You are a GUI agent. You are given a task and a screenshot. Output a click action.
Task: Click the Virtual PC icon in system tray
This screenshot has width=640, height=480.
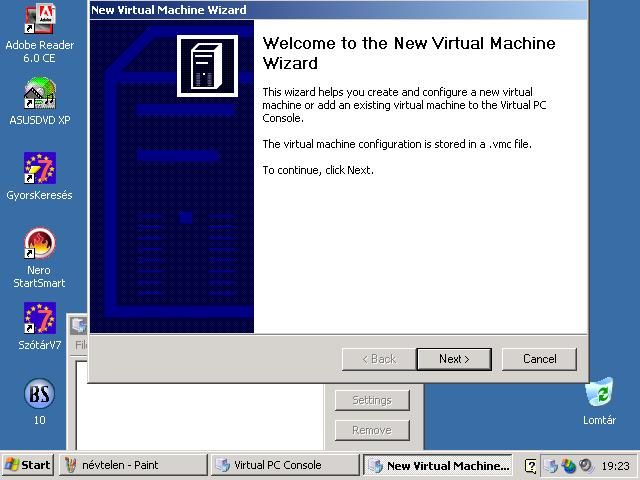tap(552, 466)
